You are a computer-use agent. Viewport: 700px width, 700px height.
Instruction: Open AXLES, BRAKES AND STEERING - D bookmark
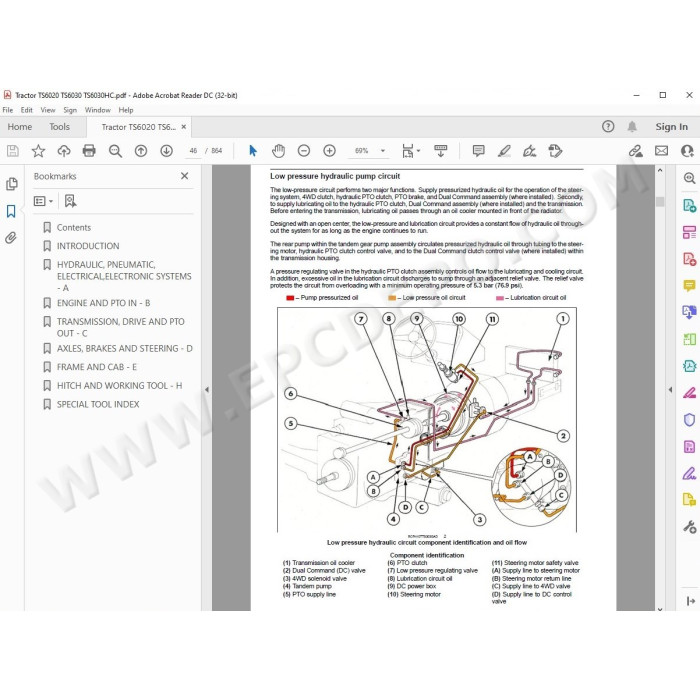[x=125, y=348]
